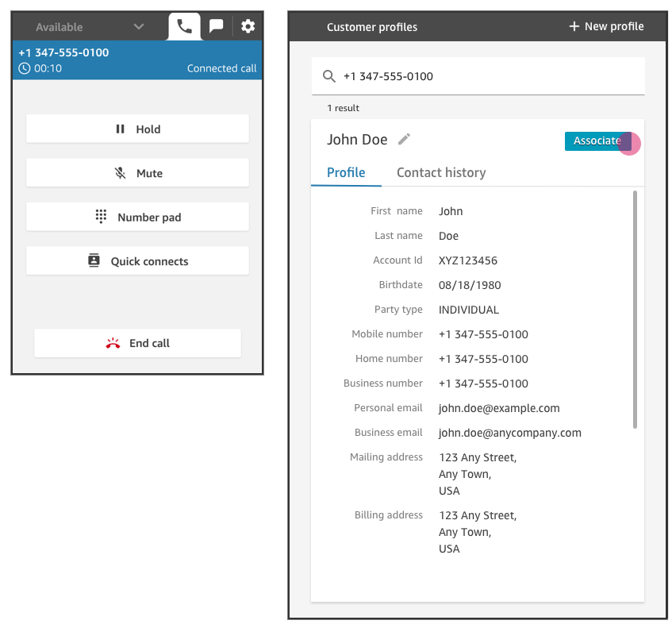
Task: Open the chat channel icon
Action: (x=216, y=26)
